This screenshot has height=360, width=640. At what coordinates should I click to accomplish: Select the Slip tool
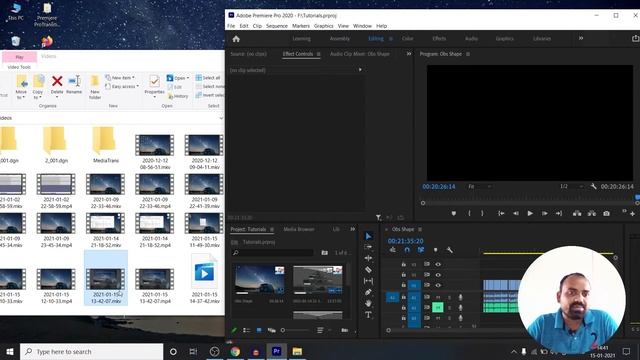click(368, 281)
